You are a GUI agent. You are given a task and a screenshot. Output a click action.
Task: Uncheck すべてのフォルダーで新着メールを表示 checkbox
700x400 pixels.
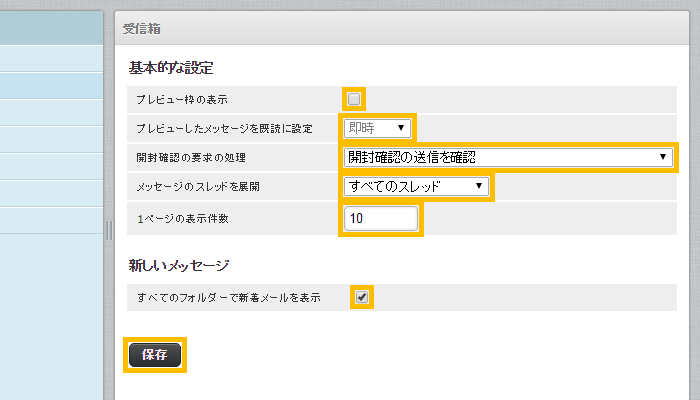(x=362, y=297)
